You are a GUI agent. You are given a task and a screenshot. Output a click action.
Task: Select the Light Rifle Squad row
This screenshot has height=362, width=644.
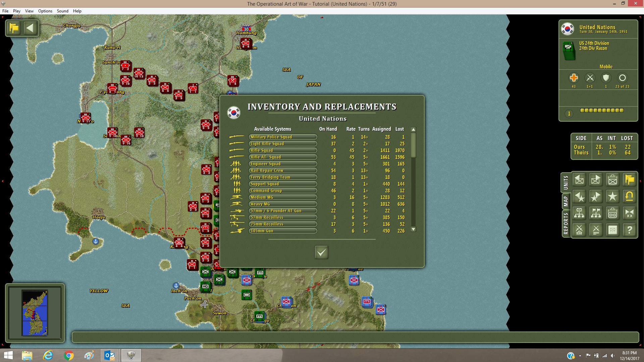click(x=283, y=144)
